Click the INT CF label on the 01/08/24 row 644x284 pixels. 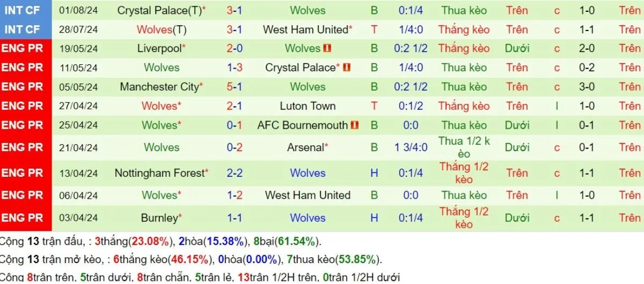pos(22,10)
